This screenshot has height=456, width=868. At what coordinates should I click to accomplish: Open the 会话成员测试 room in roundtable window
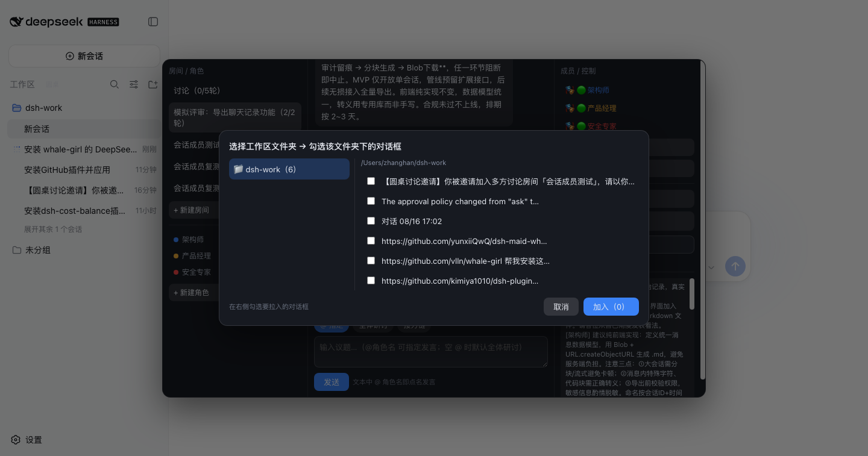197,145
